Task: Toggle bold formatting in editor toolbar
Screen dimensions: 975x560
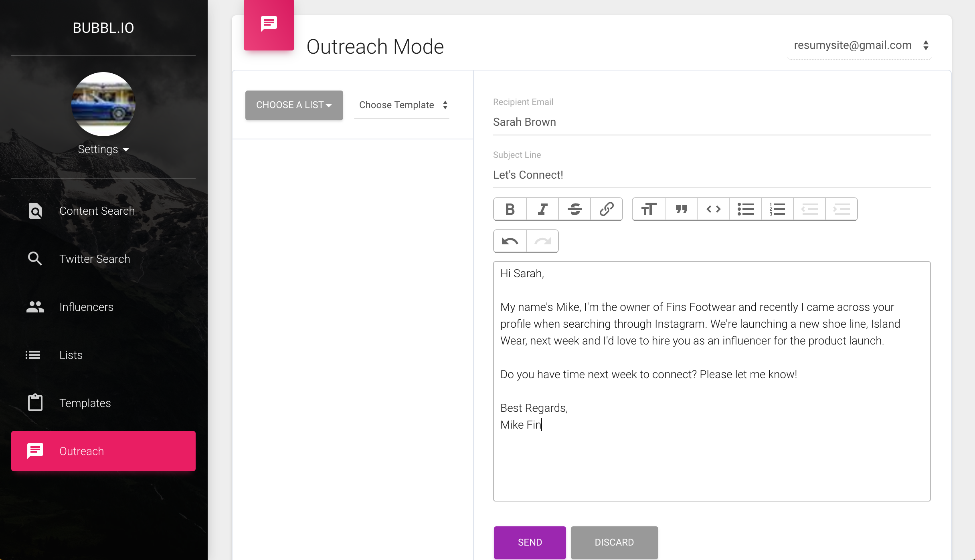Action: click(x=510, y=209)
